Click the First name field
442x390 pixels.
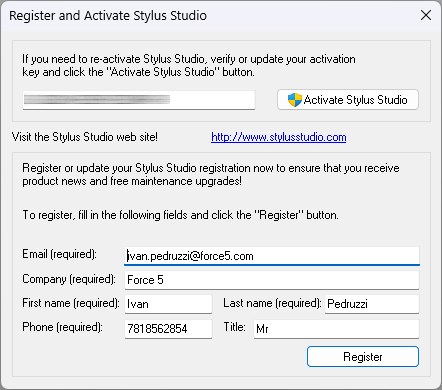[x=168, y=304]
